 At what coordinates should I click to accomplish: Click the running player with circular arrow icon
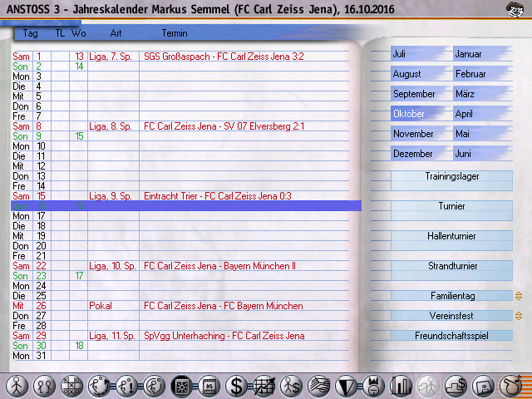[99, 386]
